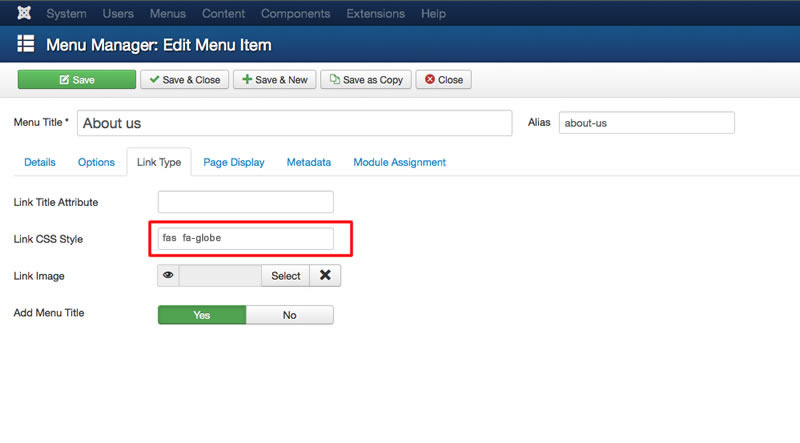Set Add Menu Title to Yes
800x443 pixels.
202,315
